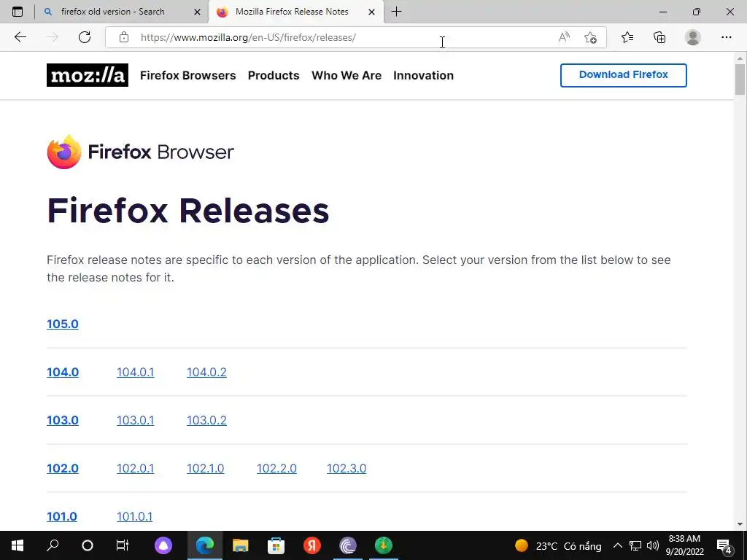Open release notes for 103.0.2

point(206,420)
